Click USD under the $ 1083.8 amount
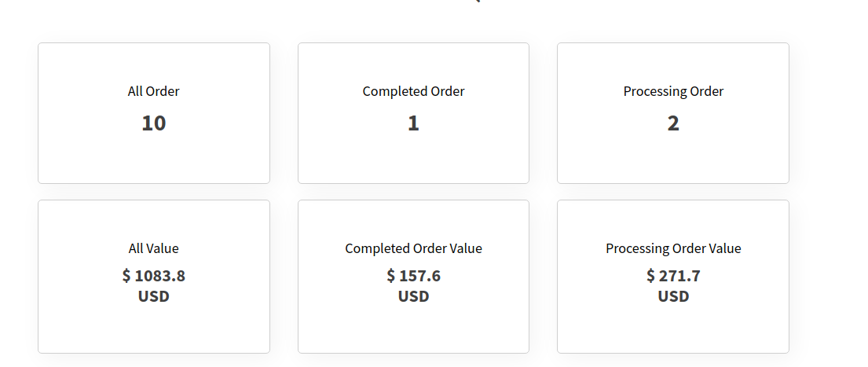 pos(154,296)
